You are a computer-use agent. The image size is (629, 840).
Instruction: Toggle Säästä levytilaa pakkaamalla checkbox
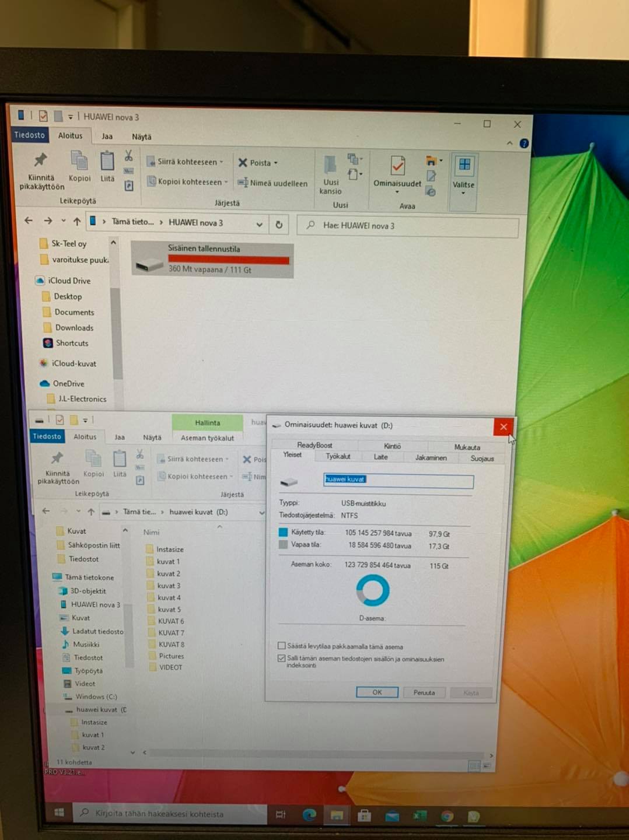[282, 646]
